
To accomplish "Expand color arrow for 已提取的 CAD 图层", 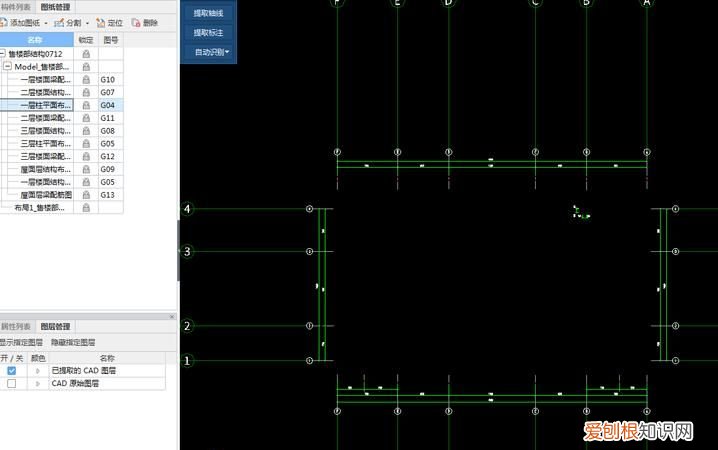I will pyautogui.click(x=38, y=370).
